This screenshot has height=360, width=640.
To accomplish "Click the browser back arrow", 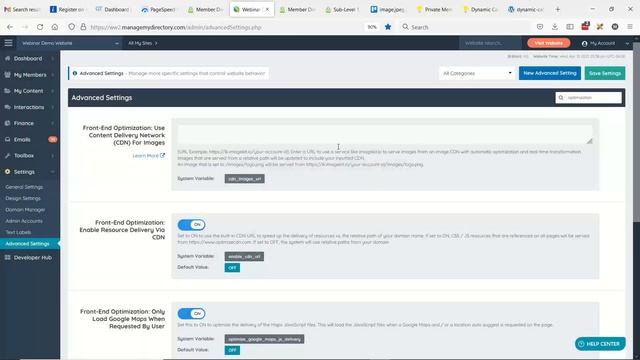I will 10,27.
